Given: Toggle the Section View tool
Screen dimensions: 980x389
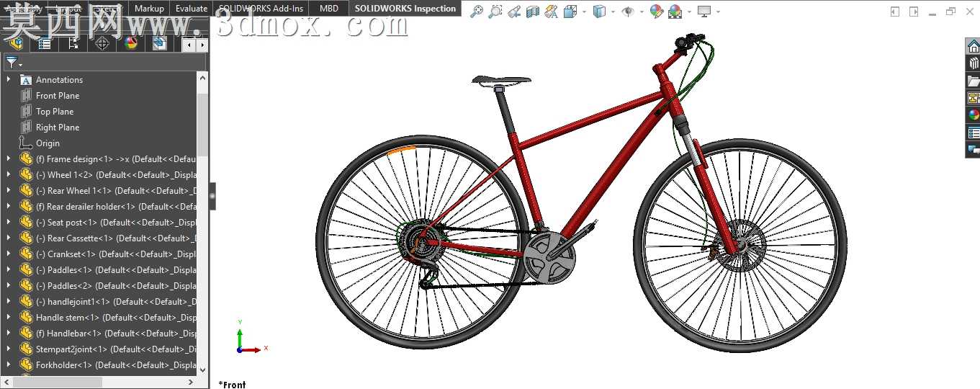Looking at the screenshot, I should (x=532, y=12).
